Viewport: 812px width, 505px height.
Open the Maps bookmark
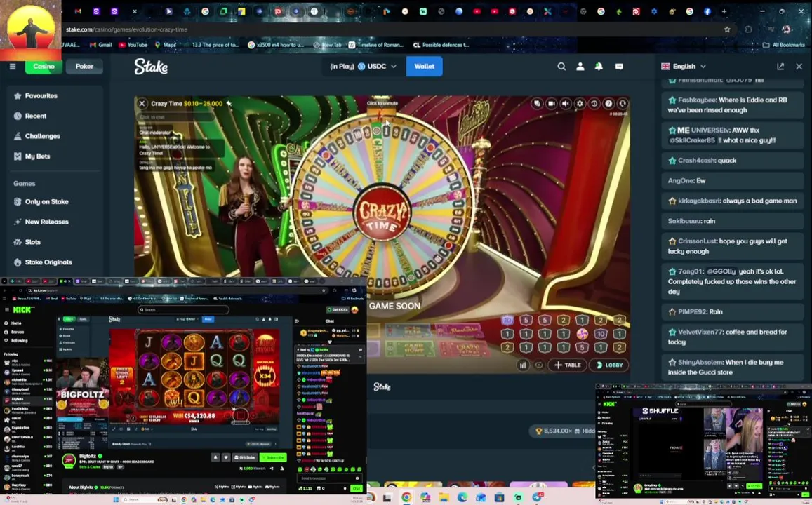pyautogui.click(x=166, y=45)
